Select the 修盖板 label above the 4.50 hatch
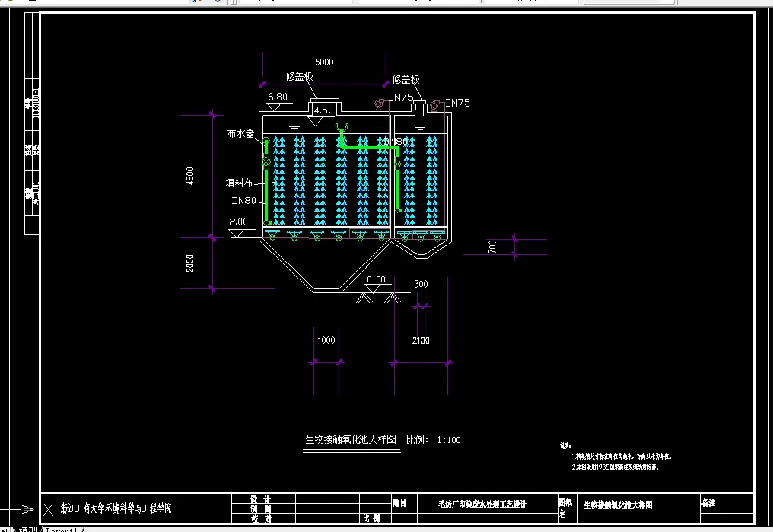Screen dimensions: 773x532 click(x=299, y=76)
